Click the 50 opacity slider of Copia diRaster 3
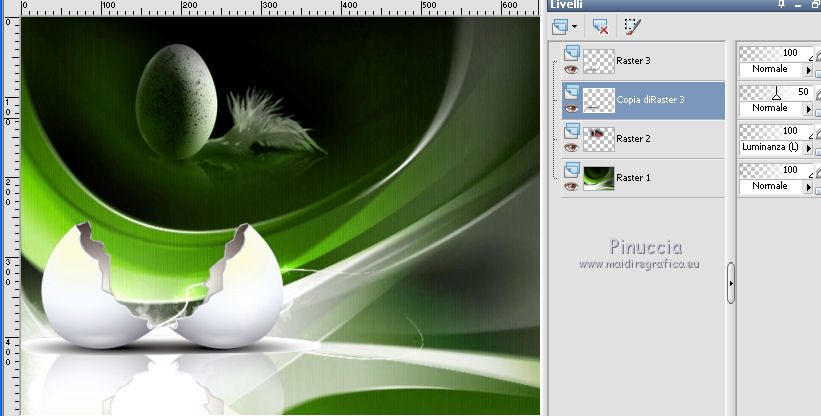 [776, 93]
